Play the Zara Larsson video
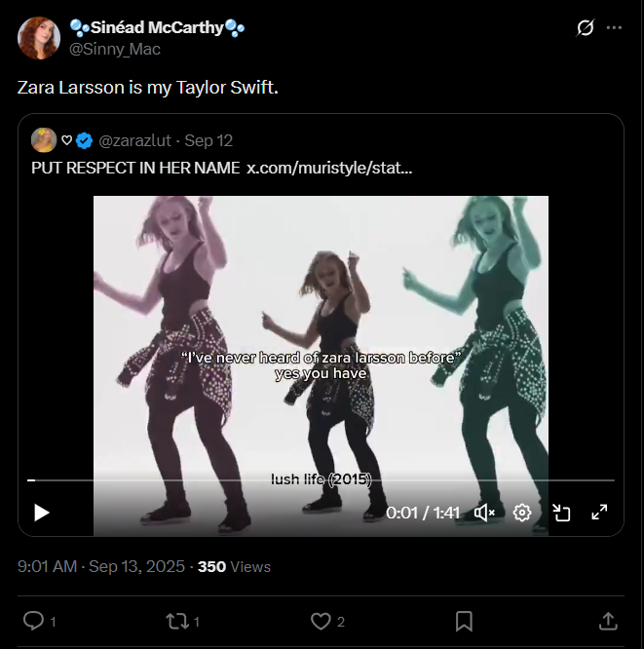Image resolution: width=644 pixels, height=649 pixels. (x=42, y=513)
